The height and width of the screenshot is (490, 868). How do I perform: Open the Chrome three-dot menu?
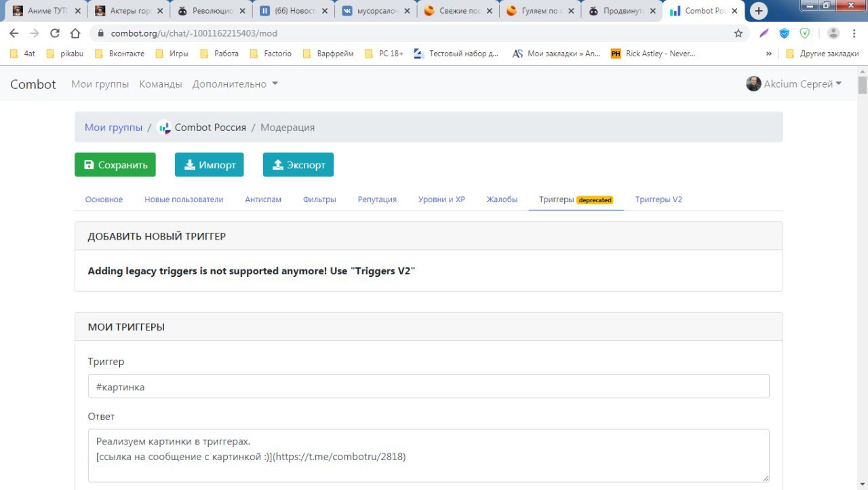[854, 33]
